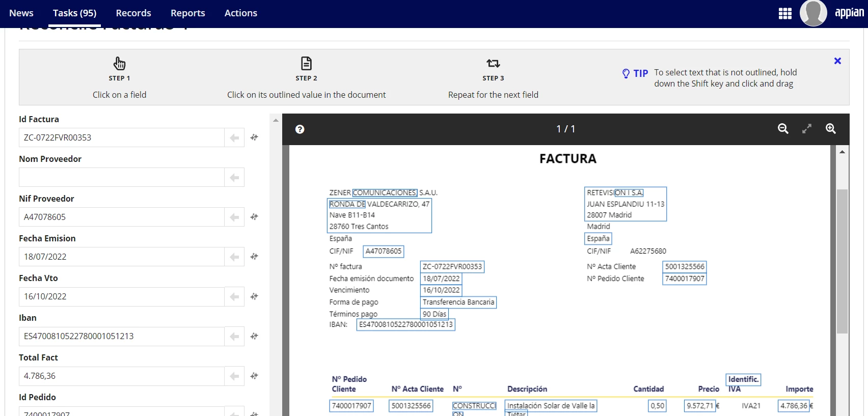Click the arrow button beside Iban
The height and width of the screenshot is (416, 868).
coord(234,336)
